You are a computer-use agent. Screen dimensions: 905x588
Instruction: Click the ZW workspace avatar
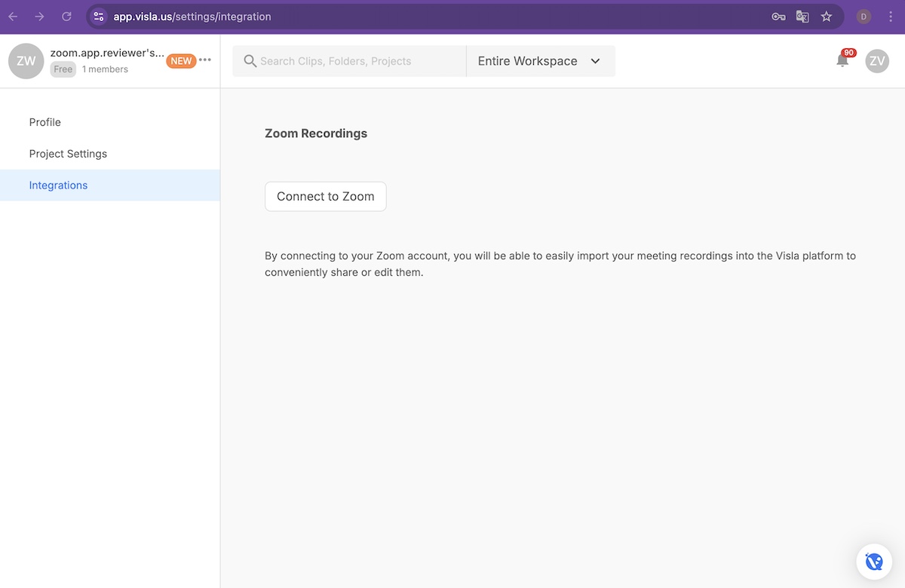(26, 61)
